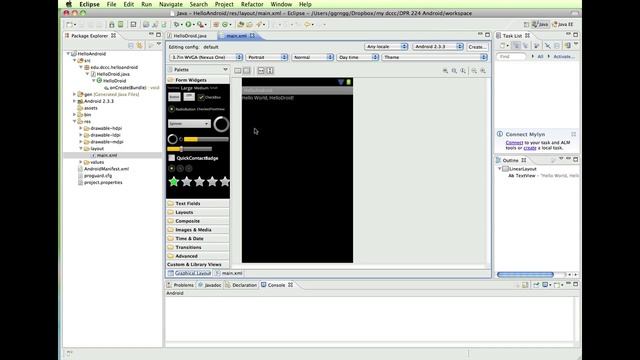Open the Text Fields palette category

(x=198, y=203)
